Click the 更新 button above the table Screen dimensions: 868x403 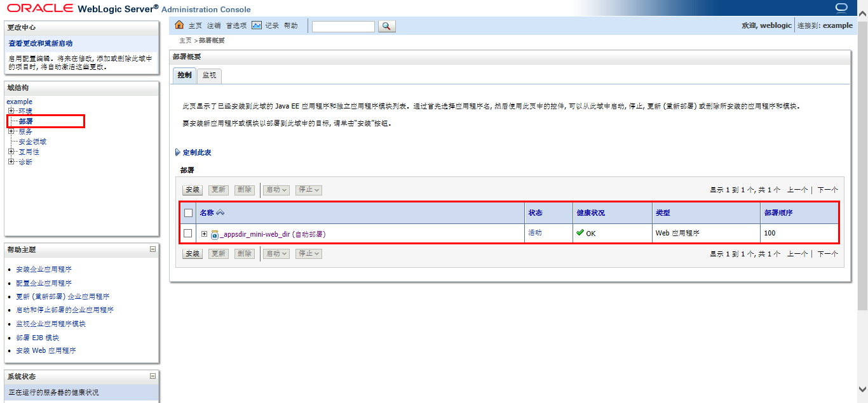point(219,190)
